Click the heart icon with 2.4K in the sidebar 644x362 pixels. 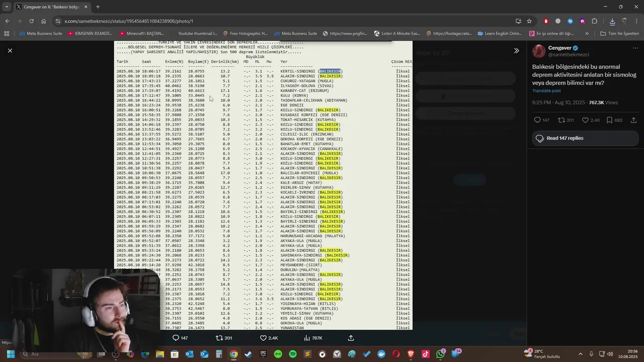click(x=585, y=120)
